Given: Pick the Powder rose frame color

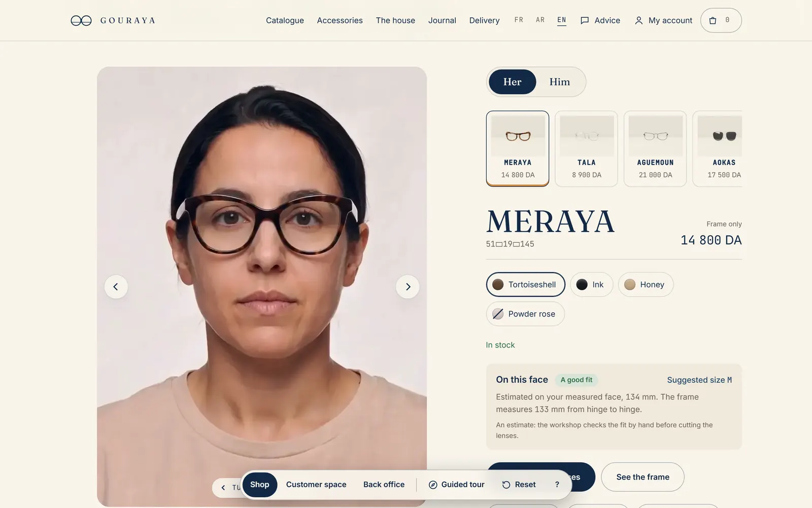Looking at the screenshot, I should coord(525,314).
